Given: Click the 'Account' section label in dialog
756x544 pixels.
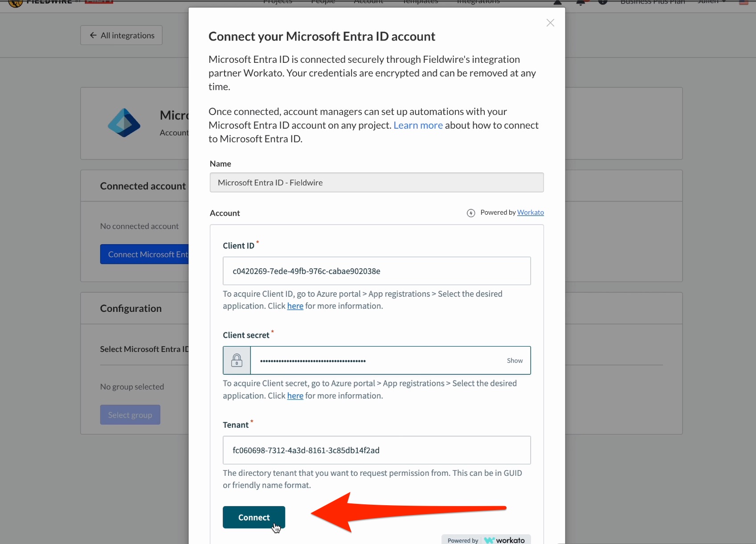Looking at the screenshot, I should (225, 213).
